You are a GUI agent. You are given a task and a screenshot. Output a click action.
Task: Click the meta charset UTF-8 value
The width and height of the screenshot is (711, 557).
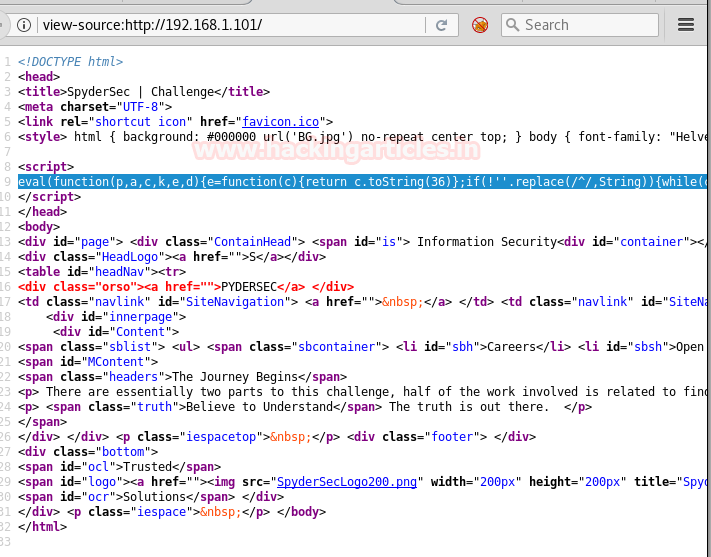pyautogui.click(x=141, y=107)
